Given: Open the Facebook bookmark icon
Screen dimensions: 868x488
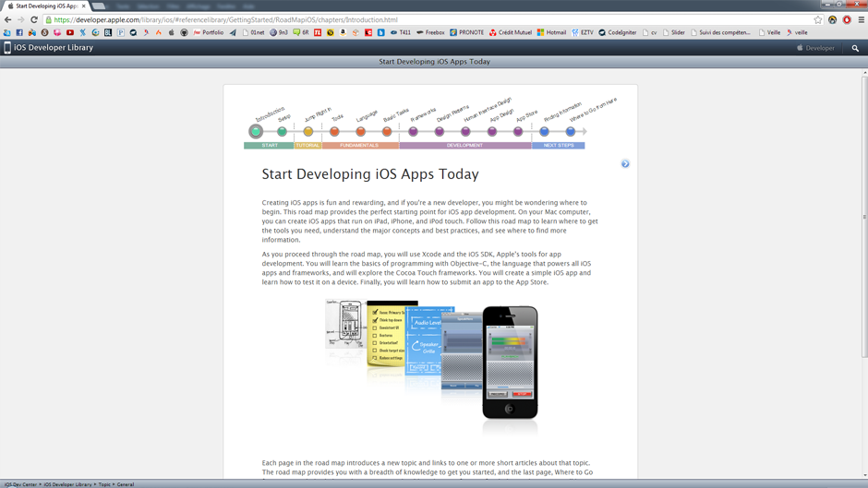Looking at the screenshot, I should coord(19,32).
